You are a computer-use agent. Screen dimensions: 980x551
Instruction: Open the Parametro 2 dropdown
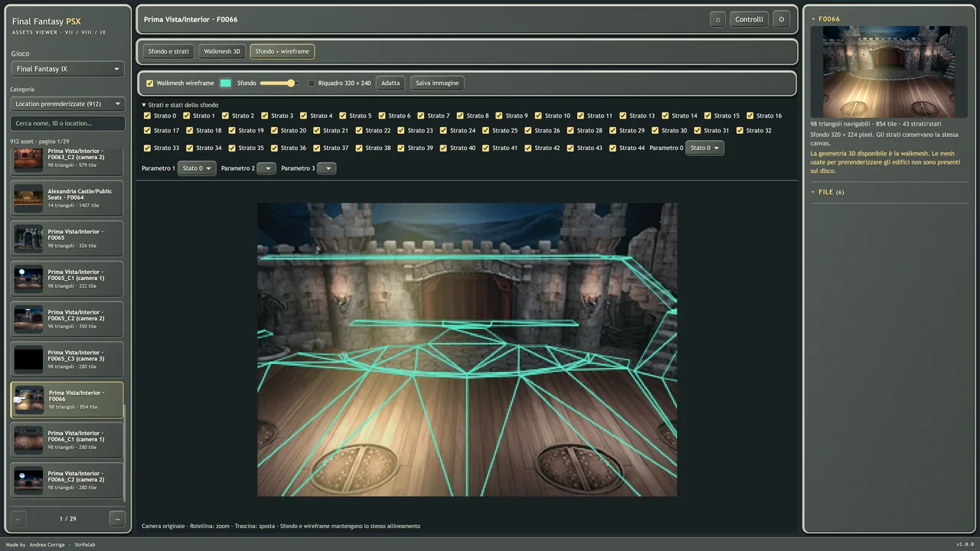point(266,168)
